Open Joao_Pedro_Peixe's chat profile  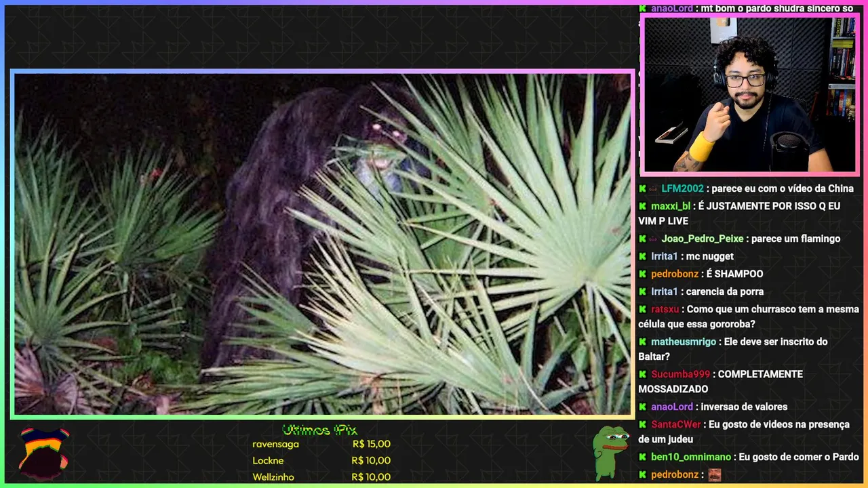(x=703, y=239)
